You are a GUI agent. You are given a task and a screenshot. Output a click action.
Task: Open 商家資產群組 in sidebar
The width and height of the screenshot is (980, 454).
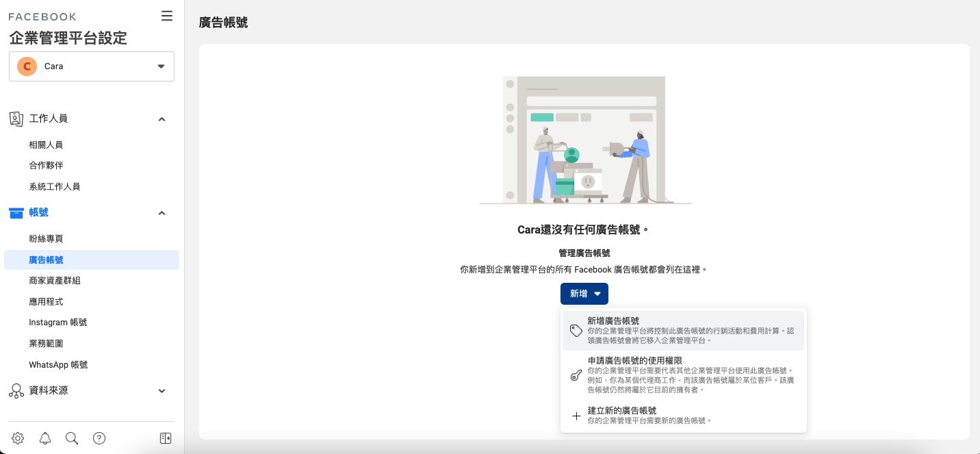coord(55,281)
